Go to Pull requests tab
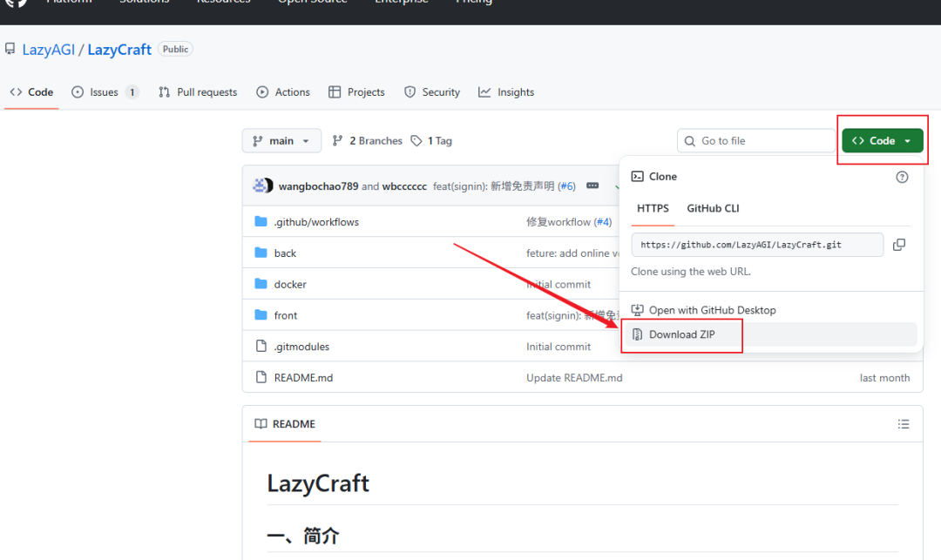Screen dimensions: 941x560 tap(198, 92)
